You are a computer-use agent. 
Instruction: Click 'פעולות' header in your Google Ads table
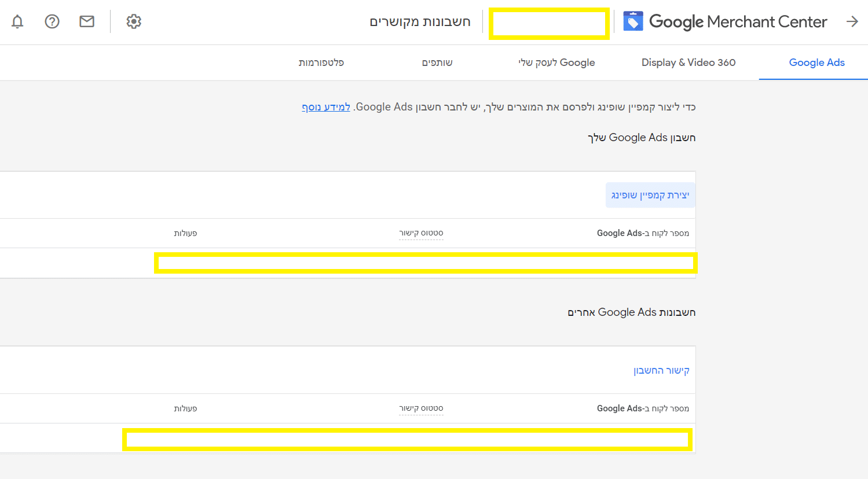185,233
